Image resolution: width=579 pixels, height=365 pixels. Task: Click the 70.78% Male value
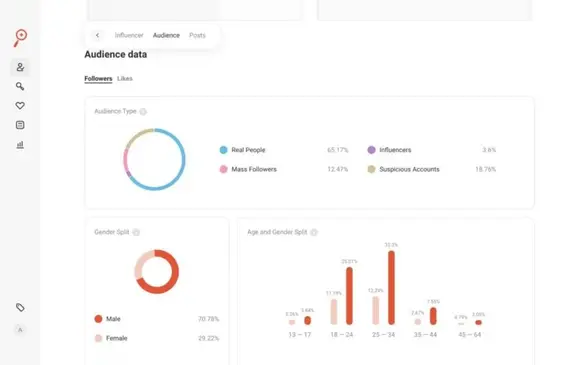pyautogui.click(x=208, y=319)
